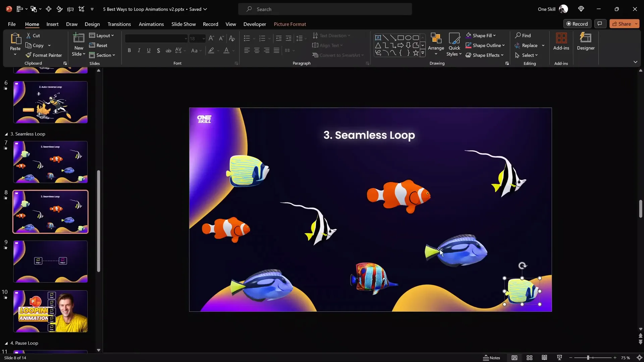Open the font size combo box

click(197, 39)
